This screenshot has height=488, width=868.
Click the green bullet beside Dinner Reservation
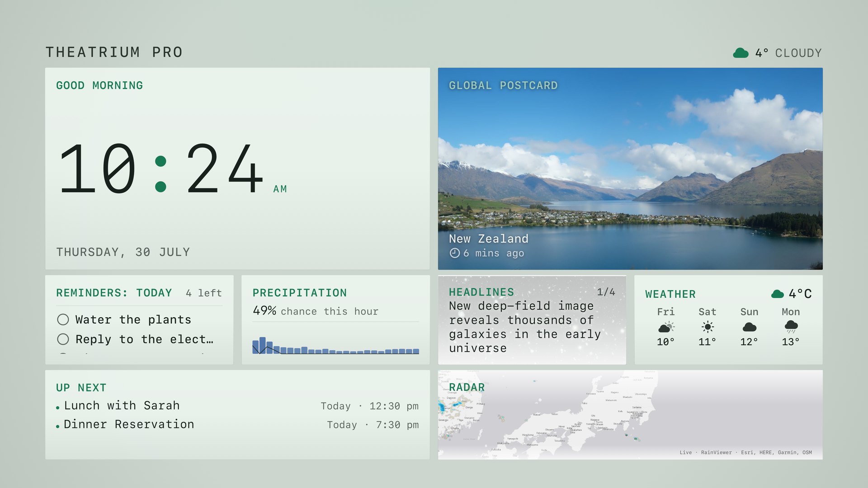pyautogui.click(x=58, y=426)
